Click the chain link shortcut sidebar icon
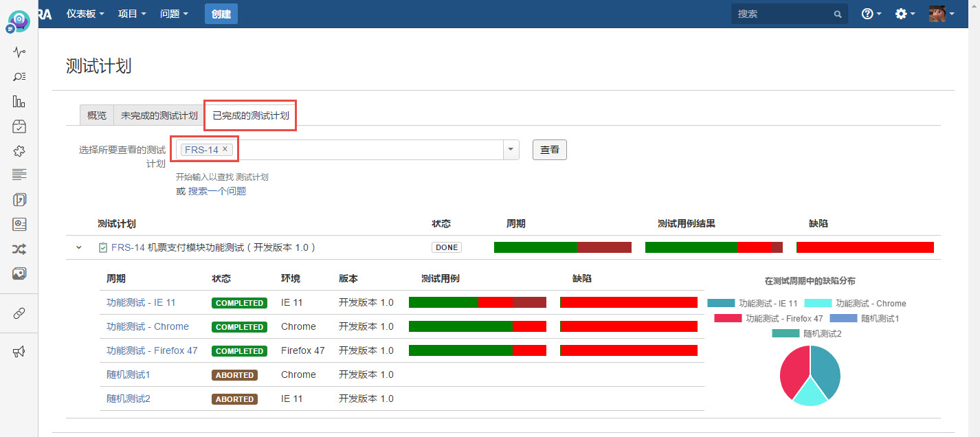980x437 pixels. [x=19, y=313]
